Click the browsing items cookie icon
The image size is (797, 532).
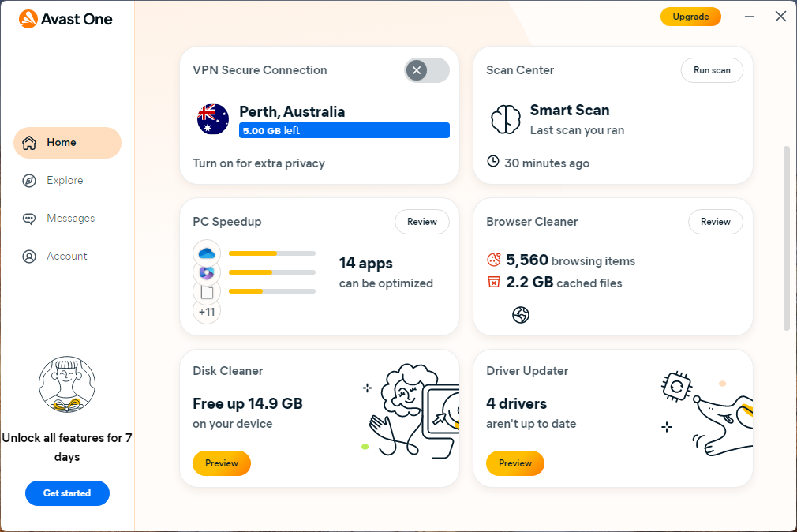(494, 260)
